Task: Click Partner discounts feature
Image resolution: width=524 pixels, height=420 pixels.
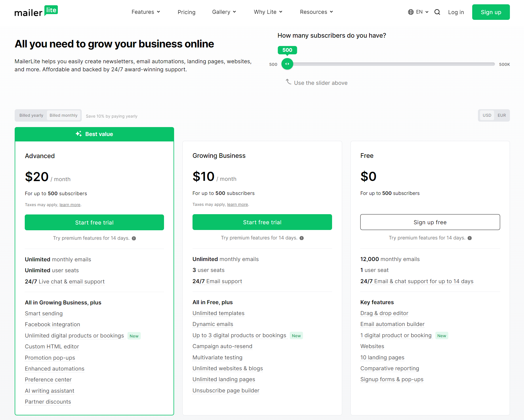Action: (x=48, y=402)
